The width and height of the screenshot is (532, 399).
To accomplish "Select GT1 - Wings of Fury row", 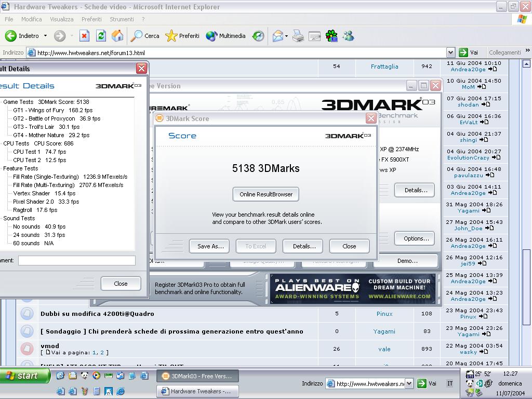I will coord(52,110).
